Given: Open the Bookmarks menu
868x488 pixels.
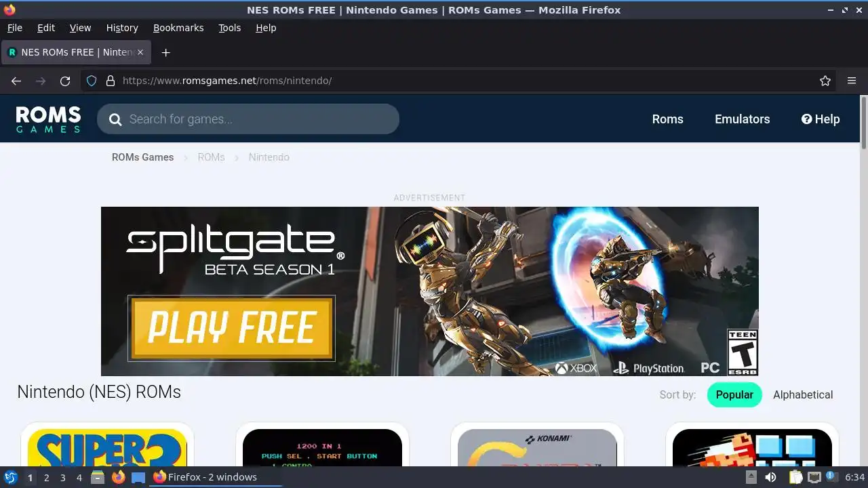Looking at the screenshot, I should 178,28.
